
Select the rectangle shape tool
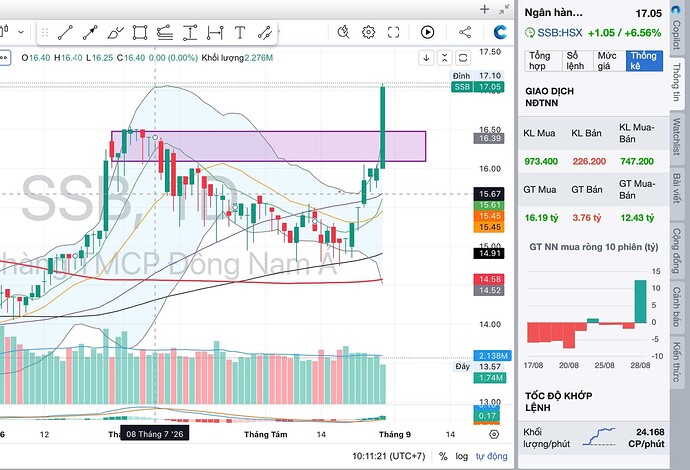click(x=140, y=33)
